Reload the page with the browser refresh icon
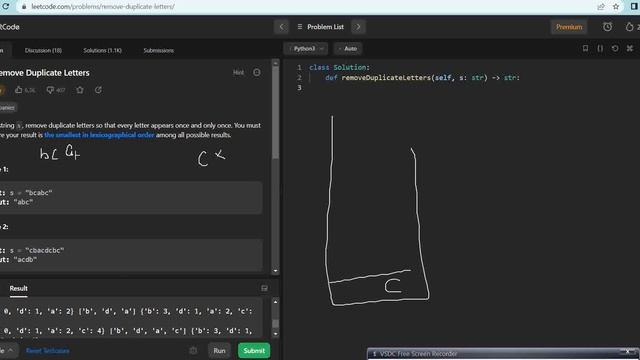Viewport: 640px width, 360px height. [5, 6]
